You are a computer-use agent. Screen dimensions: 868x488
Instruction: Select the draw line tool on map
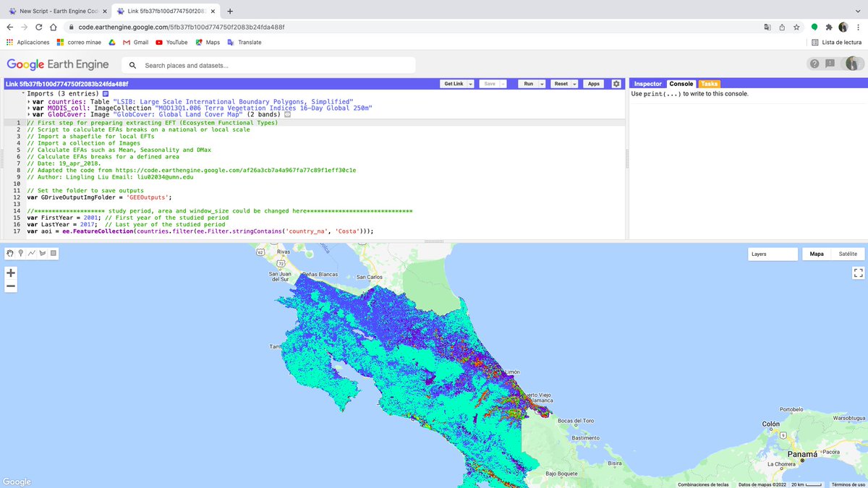32,253
